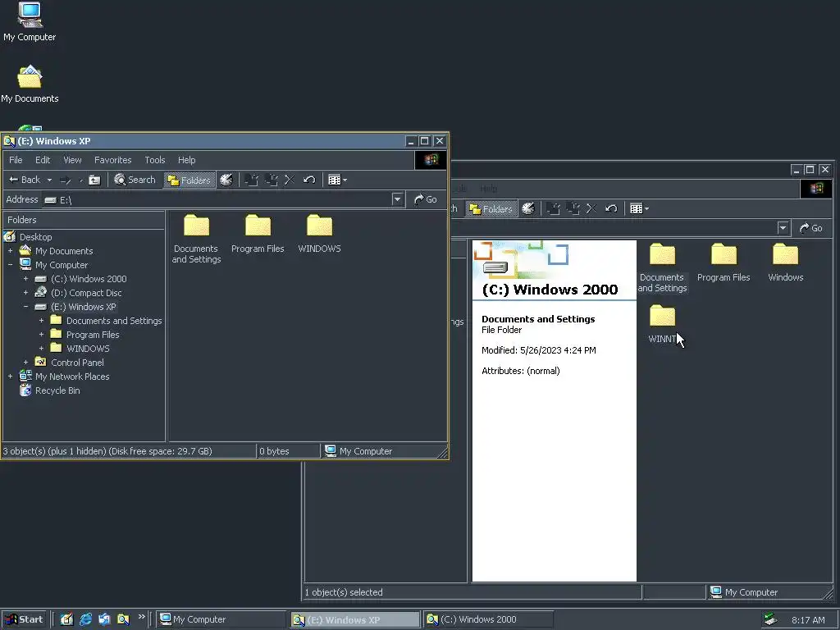The image size is (840, 630).
Task: Collapse (E:) Windows XP tree node
Action: (25, 307)
